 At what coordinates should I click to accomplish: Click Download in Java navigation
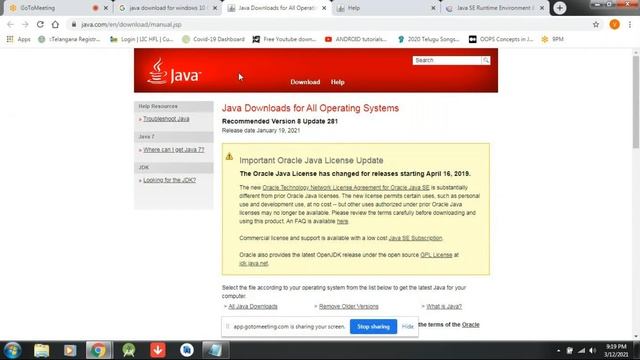click(305, 82)
